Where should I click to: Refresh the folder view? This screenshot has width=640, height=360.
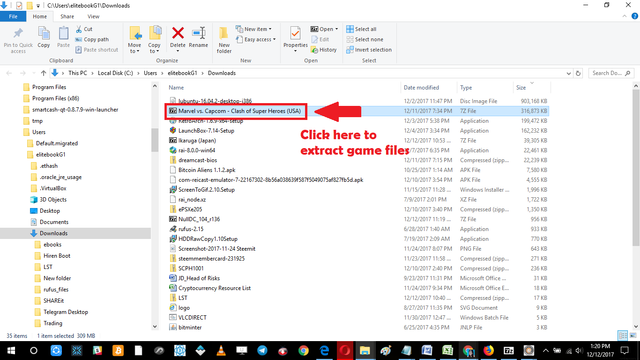578,73
